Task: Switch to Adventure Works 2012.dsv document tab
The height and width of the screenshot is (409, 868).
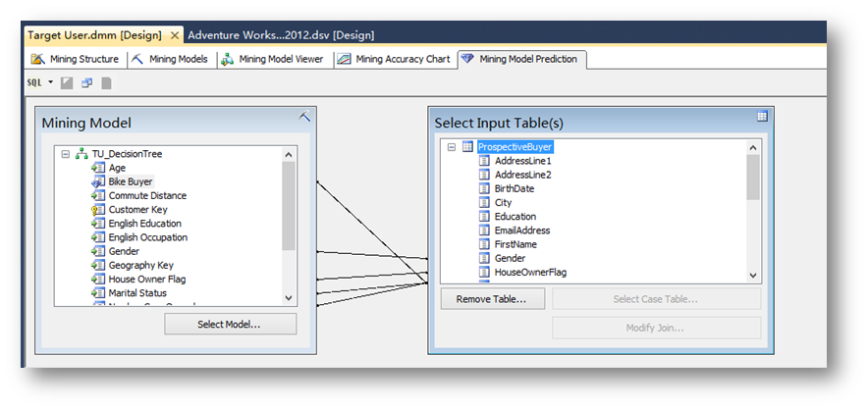Action: (281, 35)
